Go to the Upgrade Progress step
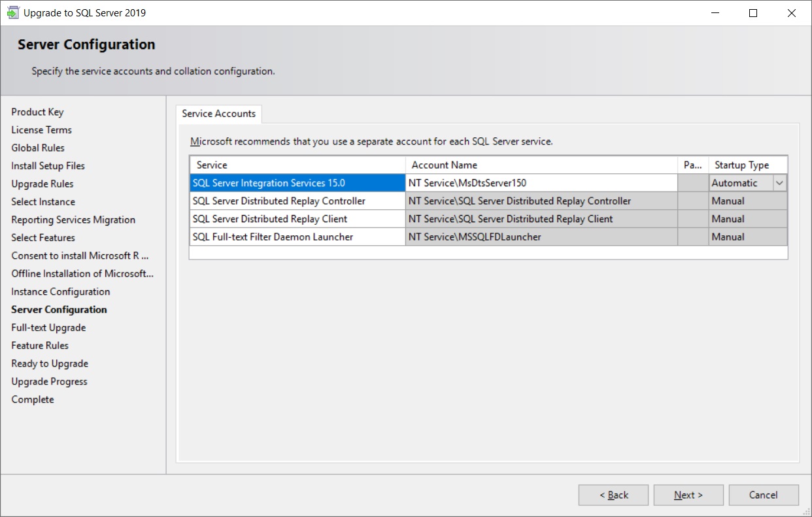The width and height of the screenshot is (812, 517). [x=49, y=381]
